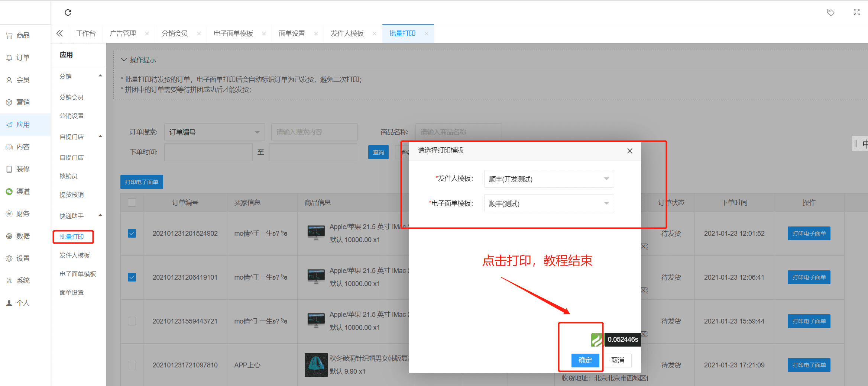Open the 电子面单模板 dropdown in dialog
The height and width of the screenshot is (386, 868).
pyautogui.click(x=548, y=204)
